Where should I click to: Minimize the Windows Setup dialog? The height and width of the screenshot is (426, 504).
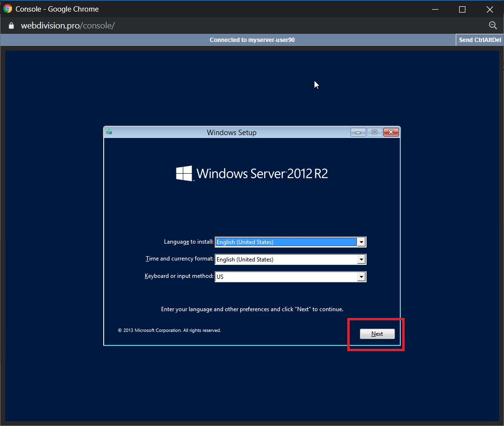[358, 132]
